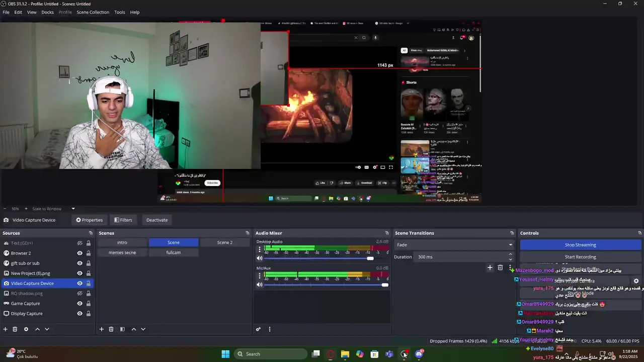Viewport: 644px width, 362px height.
Task: Click Stop Streaming button
Action: [580, 245]
